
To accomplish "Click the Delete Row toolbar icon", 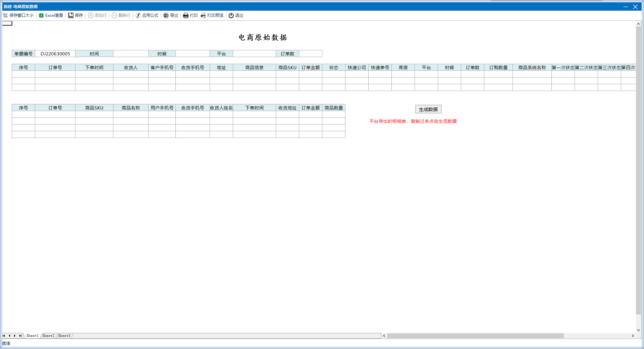I will (114, 15).
